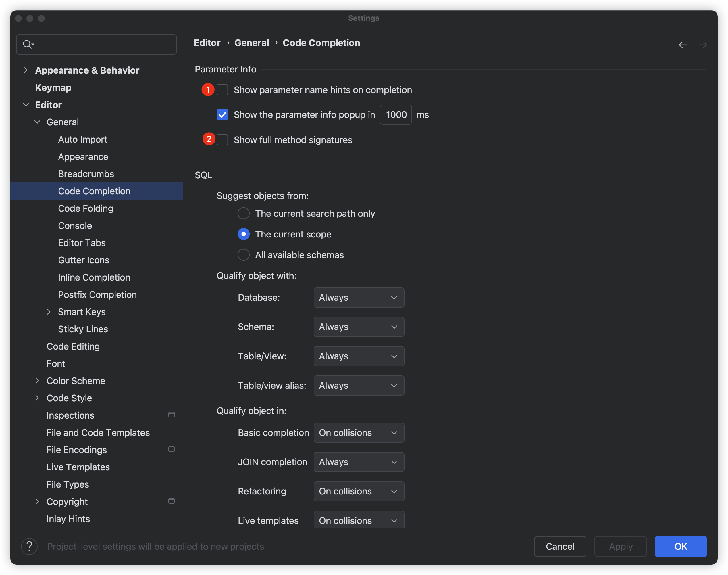Click the search magnifier icon

pos(28,44)
